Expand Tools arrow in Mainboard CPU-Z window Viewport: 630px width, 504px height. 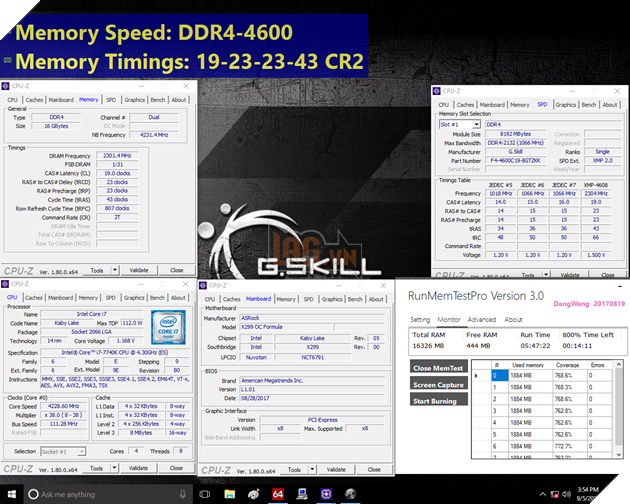(x=312, y=469)
